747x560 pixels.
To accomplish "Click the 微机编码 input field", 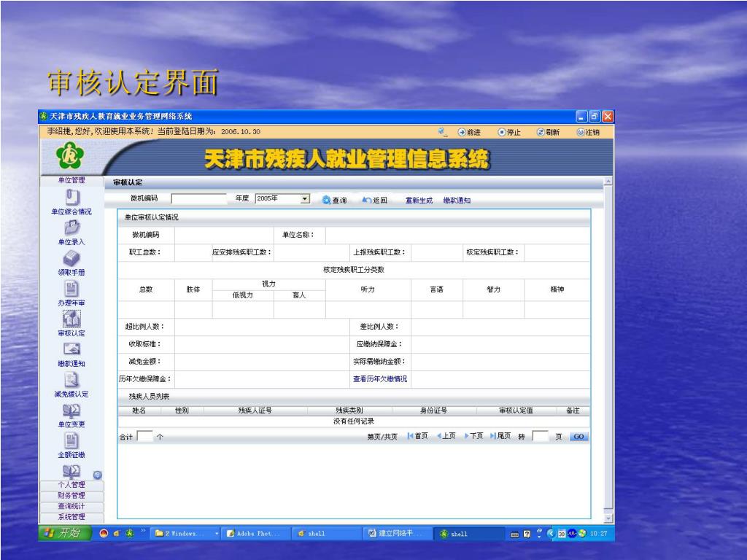I will (x=199, y=199).
